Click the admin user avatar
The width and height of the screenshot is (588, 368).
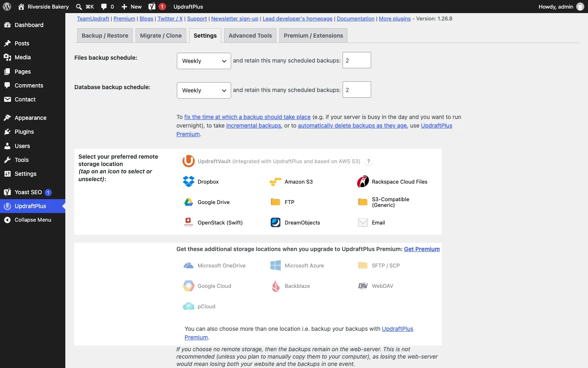[x=580, y=7]
